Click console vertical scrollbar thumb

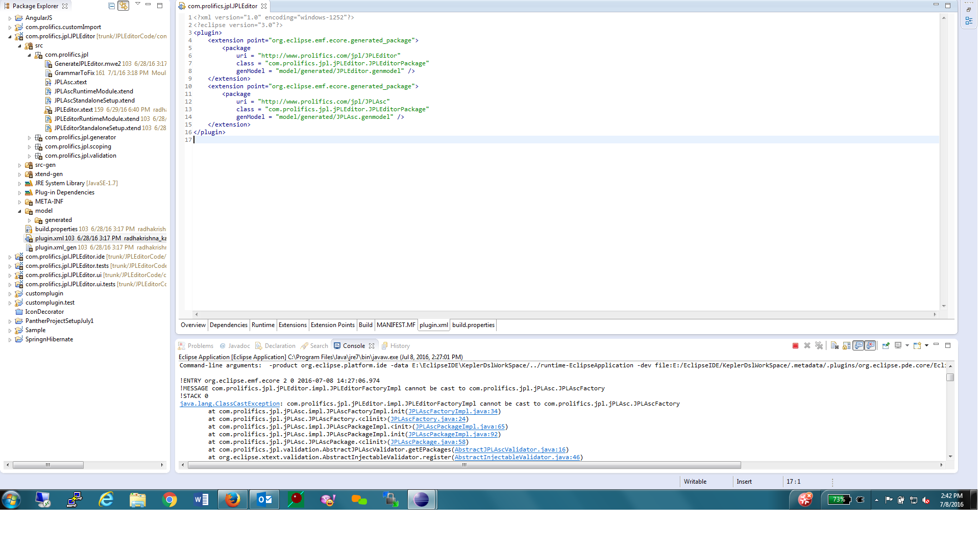[x=950, y=377]
